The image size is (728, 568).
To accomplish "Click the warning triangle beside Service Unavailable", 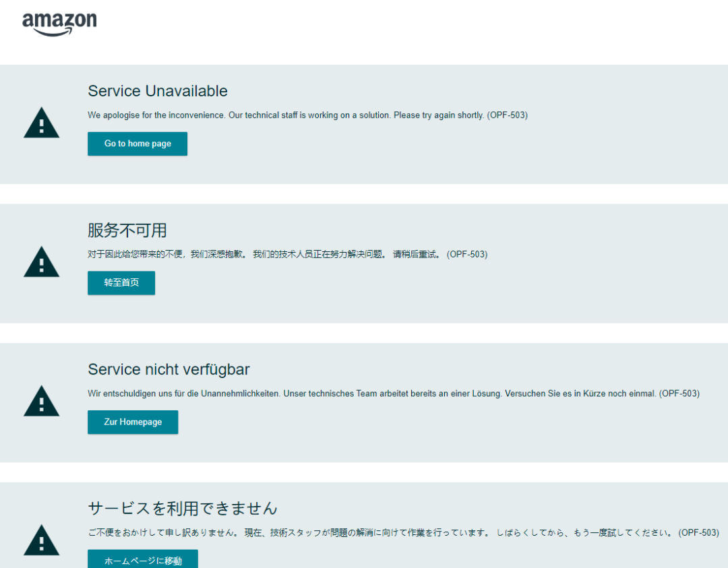I will [x=41, y=123].
